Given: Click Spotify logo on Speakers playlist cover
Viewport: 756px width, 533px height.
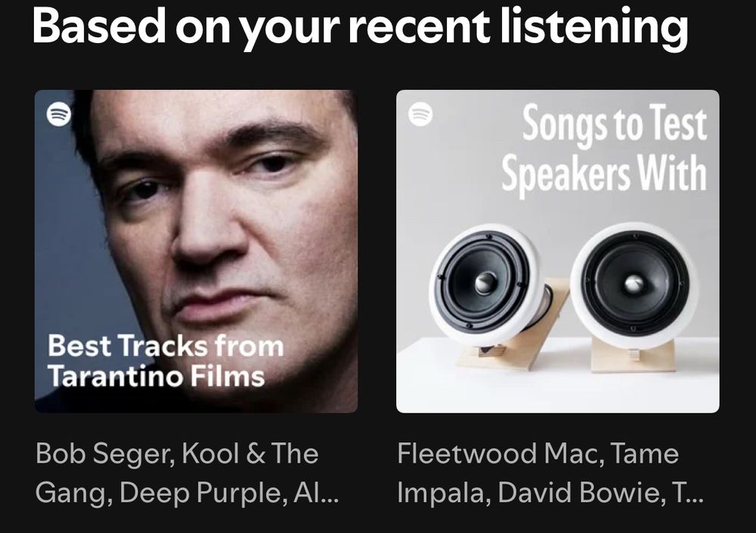Looking at the screenshot, I should 420,114.
